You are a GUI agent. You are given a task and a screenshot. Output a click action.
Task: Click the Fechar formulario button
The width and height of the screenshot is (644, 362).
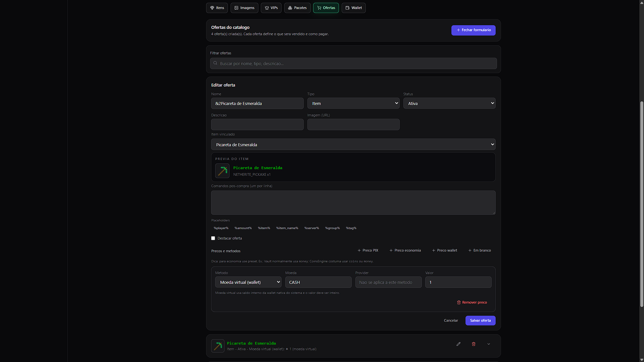point(473,30)
